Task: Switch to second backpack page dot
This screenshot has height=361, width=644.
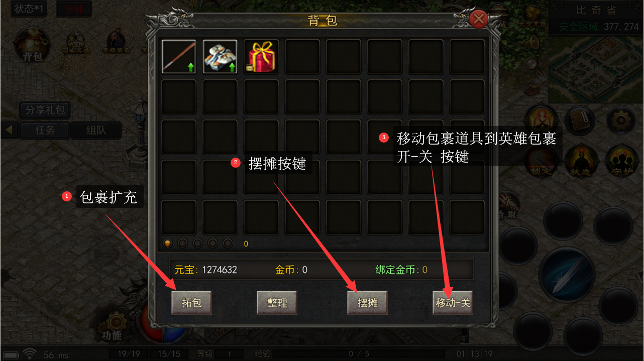Action: [x=183, y=244]
